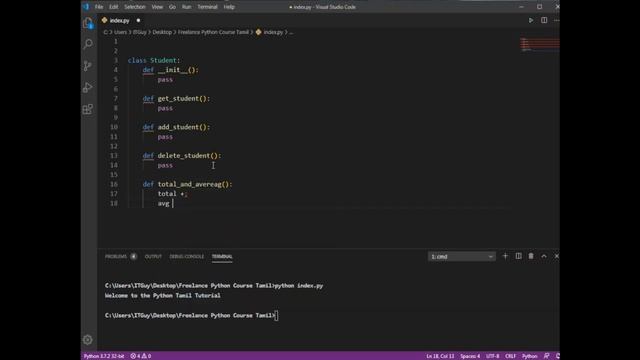The image size is (640, 360).
Task: Switch to the Problems panel tab
Action: 116,256
